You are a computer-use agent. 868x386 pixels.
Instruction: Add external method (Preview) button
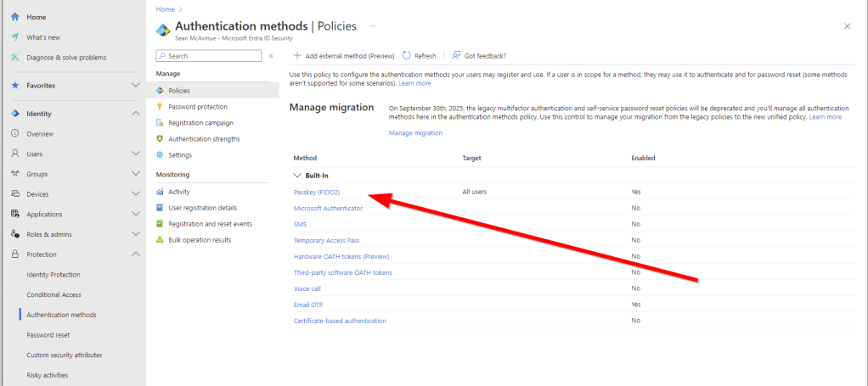tap(343, 56)
